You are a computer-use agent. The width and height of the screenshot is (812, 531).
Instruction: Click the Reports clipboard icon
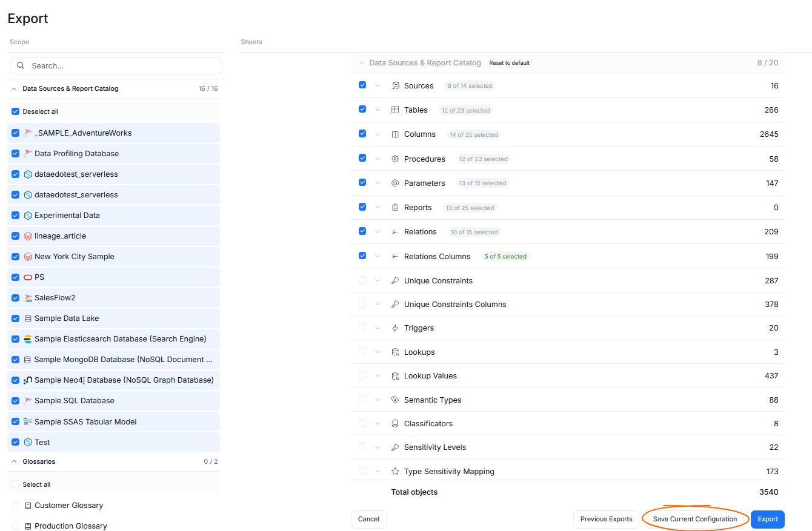click(395, 207)
